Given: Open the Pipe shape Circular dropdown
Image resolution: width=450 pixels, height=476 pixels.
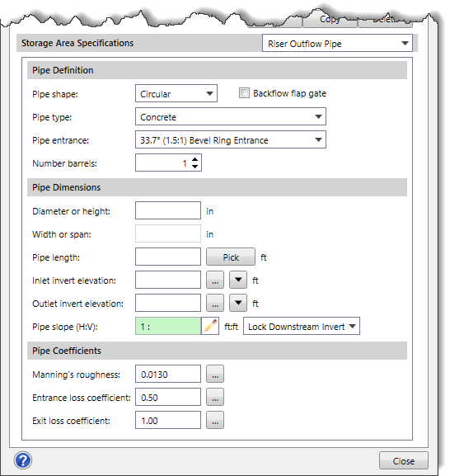Looking at the screenshot, I should pos(176,93).
